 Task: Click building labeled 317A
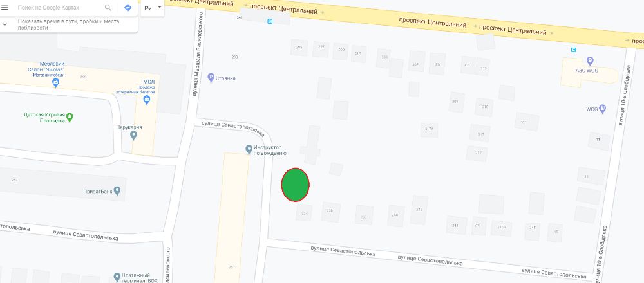click(429, 129)
